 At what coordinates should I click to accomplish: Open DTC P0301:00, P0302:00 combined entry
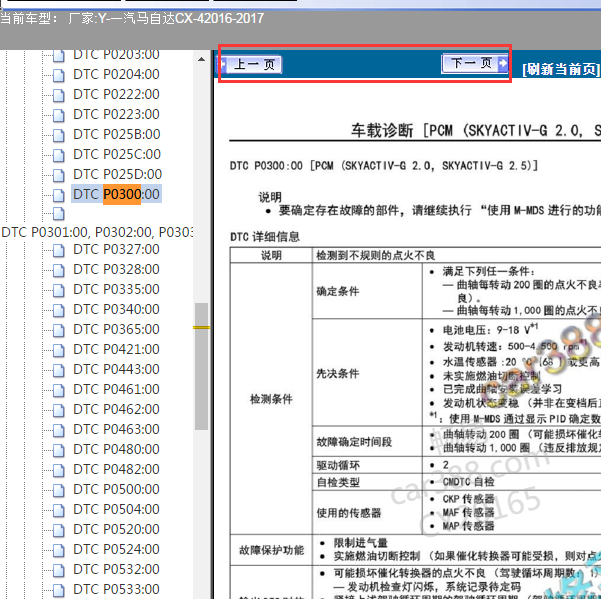[x=97, y=232]
